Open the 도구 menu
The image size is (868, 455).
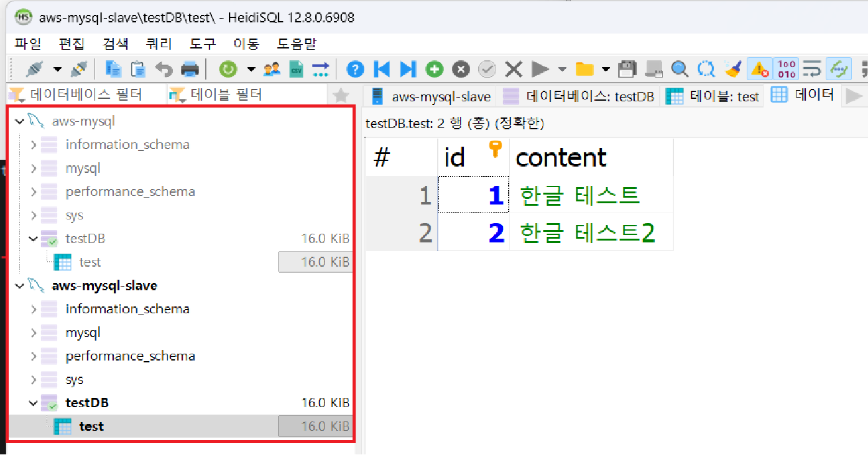coord(202,44)
